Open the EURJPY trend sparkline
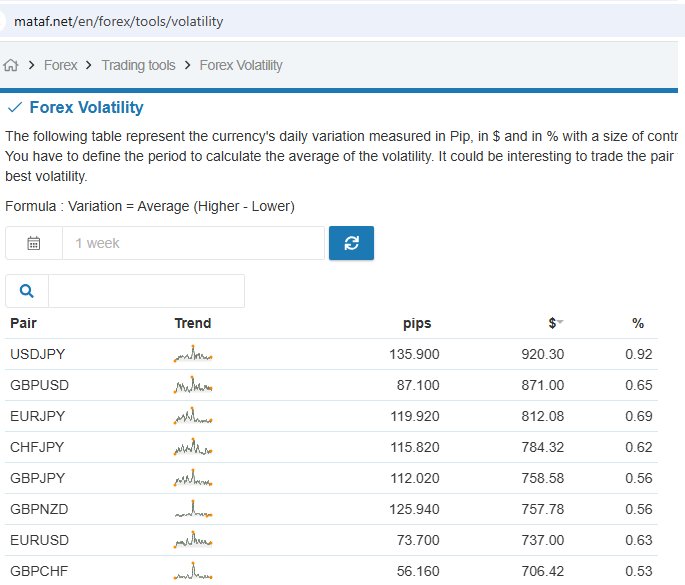685x585 pixels. pyautogui.click(x=193, y=416)
